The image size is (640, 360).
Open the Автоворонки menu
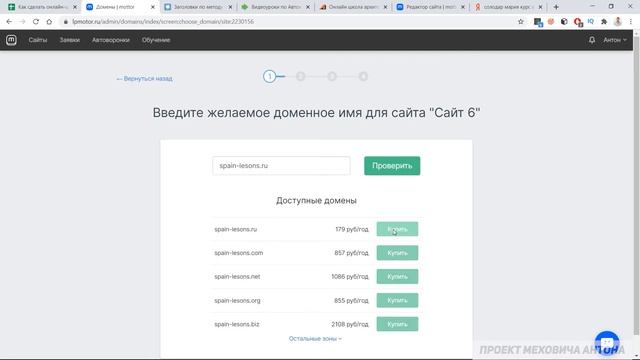tap(111, 40)
